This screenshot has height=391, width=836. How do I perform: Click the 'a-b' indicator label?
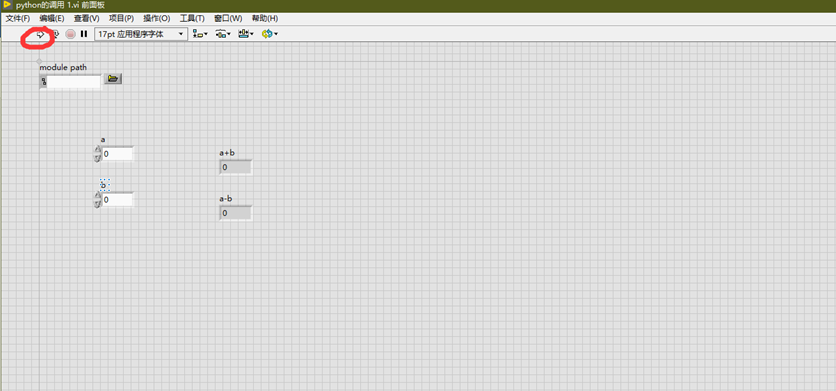(x=226, y=199)
